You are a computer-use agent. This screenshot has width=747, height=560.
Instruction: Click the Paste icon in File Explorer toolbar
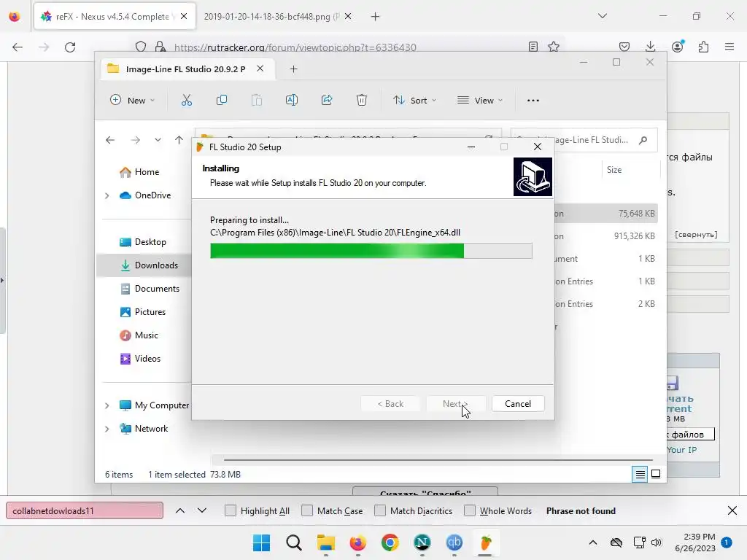(x=257, y=100)
